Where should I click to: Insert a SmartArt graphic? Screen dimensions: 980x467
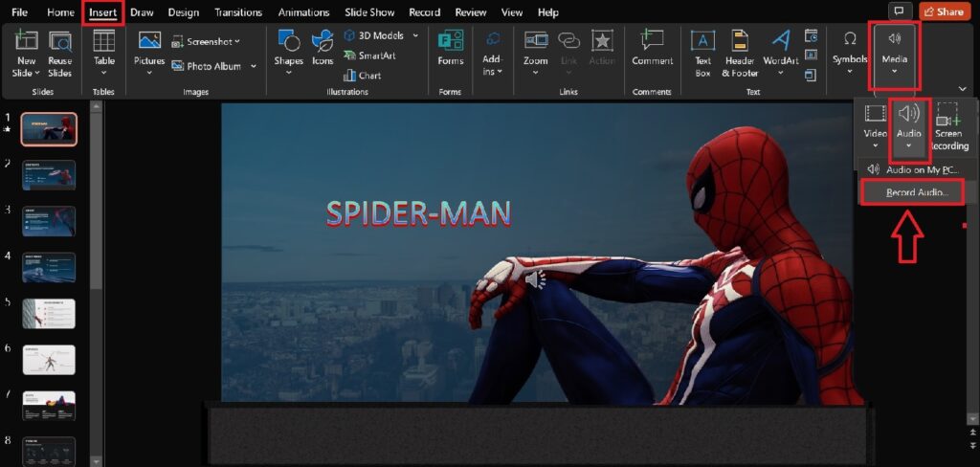point(369,56)
